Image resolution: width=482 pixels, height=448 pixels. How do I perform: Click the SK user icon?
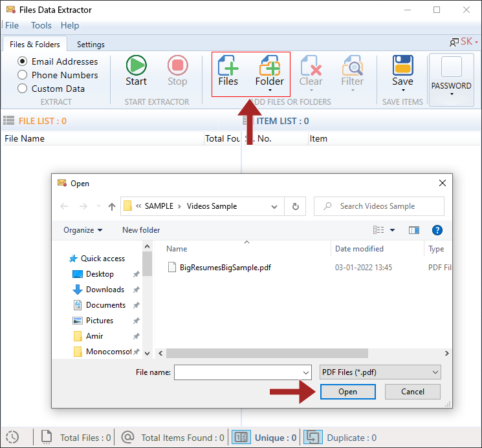(x=454, y=43)
